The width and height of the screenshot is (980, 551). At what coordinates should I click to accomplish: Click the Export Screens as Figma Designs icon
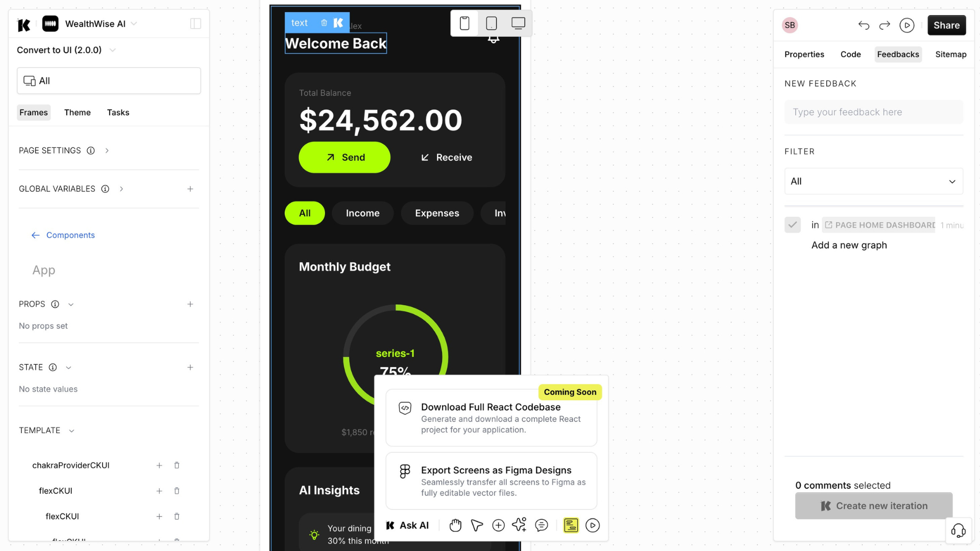405,469
